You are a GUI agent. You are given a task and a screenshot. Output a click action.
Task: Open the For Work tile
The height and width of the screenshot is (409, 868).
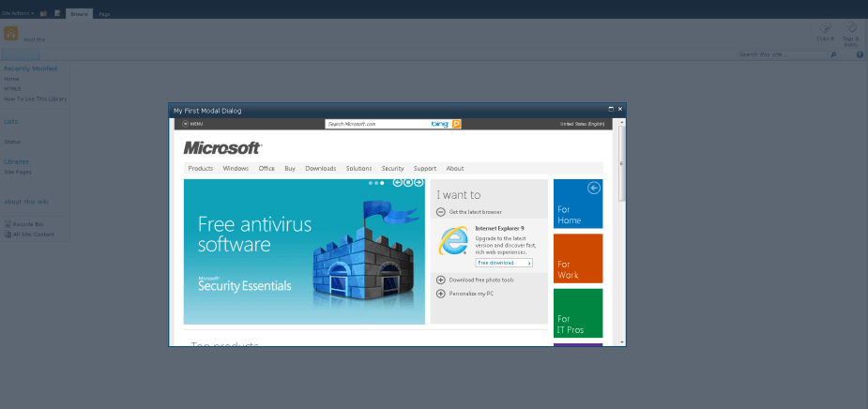click(578, 258)
